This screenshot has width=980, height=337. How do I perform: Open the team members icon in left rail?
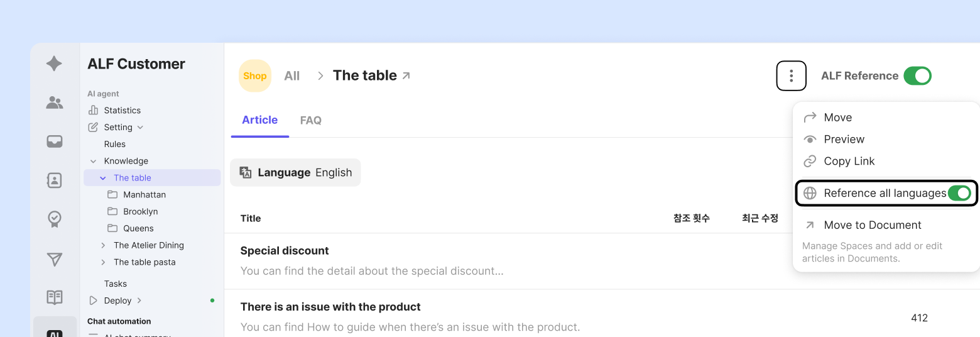point(54,102)
